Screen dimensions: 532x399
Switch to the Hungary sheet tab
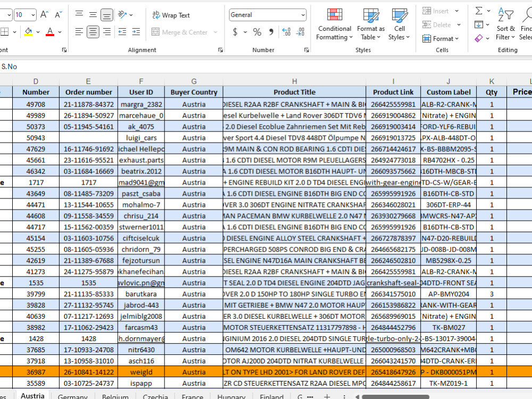click(x=231, y=396)
